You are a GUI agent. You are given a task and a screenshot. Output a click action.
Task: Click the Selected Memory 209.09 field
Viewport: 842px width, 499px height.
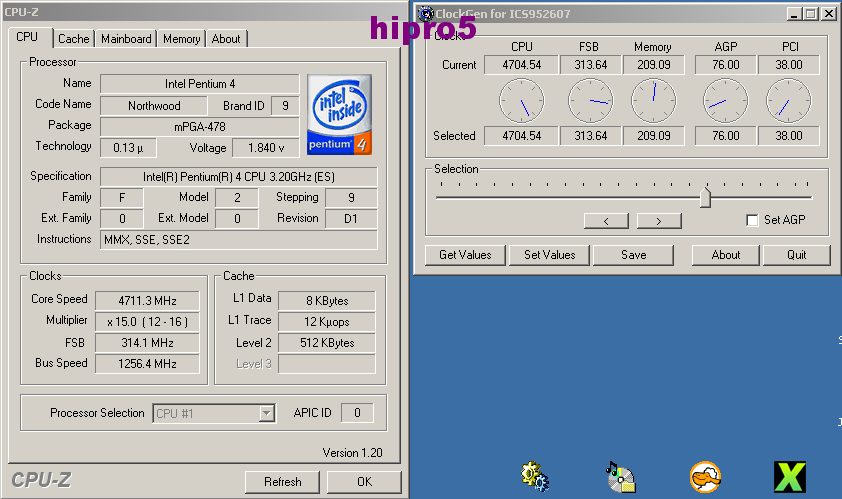coord(654,136)
